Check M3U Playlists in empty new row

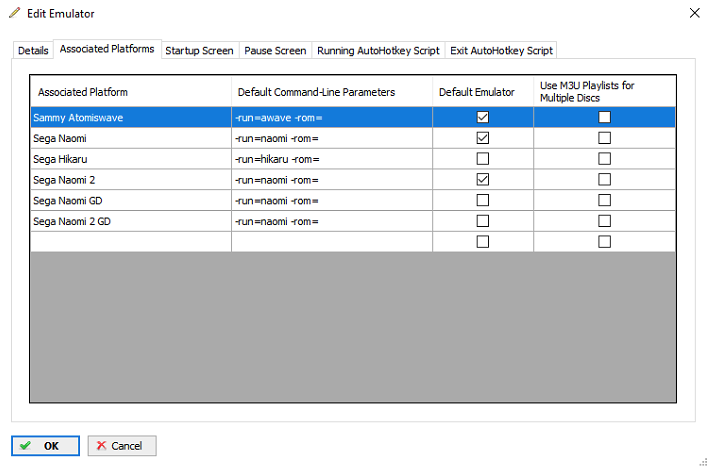605,242
